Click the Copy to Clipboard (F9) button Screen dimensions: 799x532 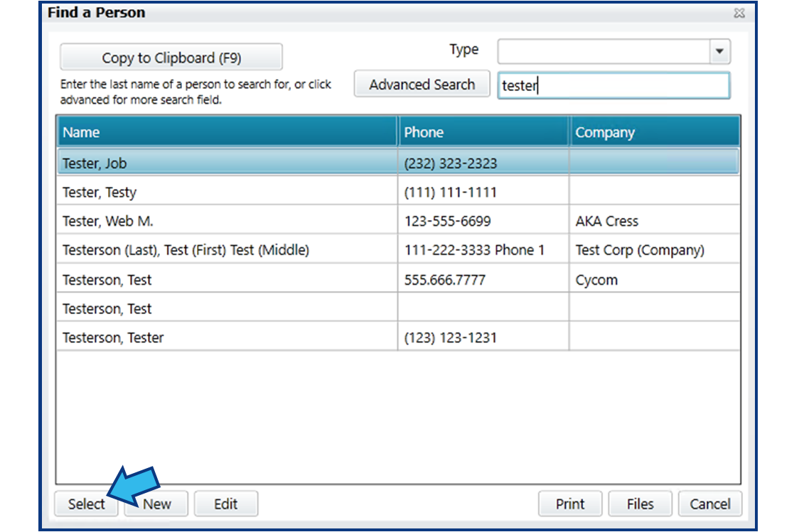(x=171, y=57)
